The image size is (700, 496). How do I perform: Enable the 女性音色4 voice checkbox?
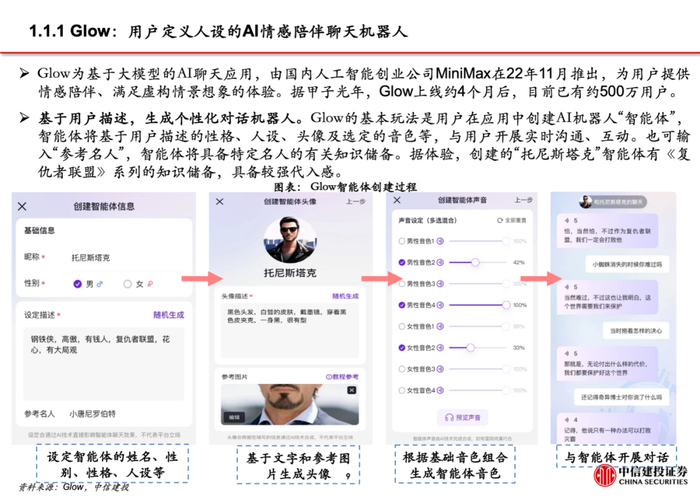tap(402, 391)
